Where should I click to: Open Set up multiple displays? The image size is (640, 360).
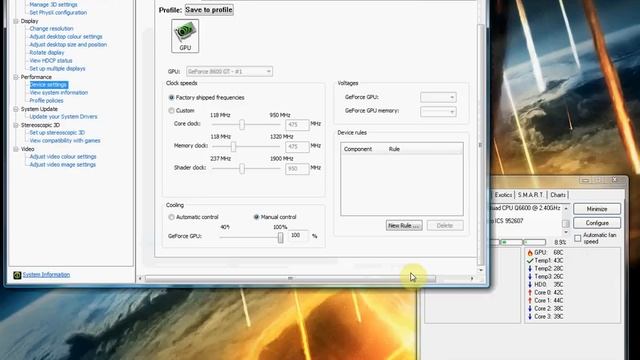tap(57, 69)
